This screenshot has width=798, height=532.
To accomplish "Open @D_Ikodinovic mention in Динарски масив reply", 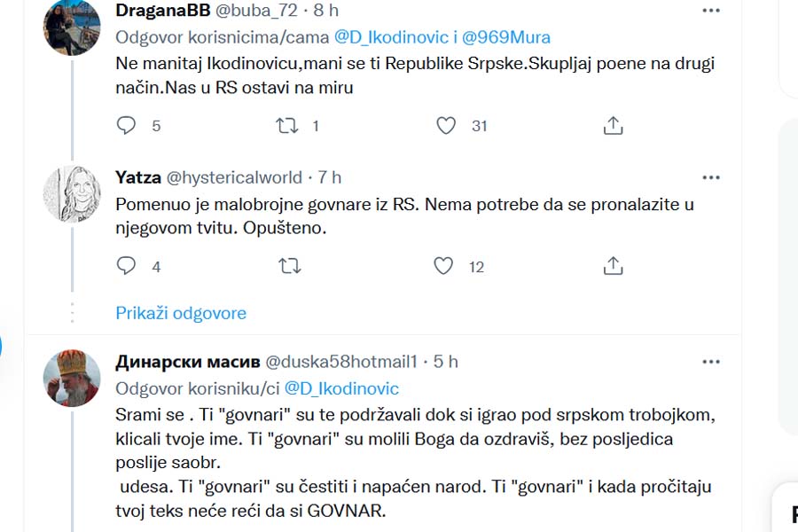I will (341, 388).
